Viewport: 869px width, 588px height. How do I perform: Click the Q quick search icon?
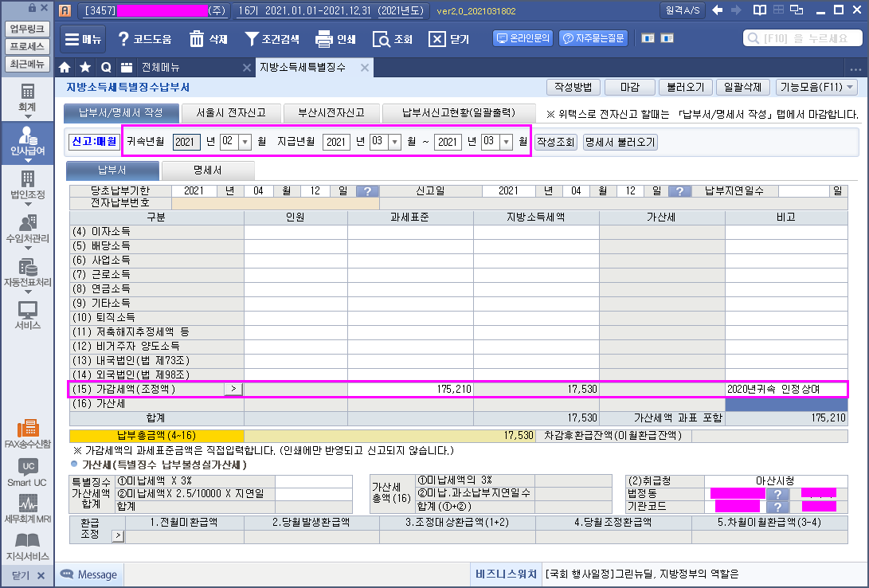(106, 68)
